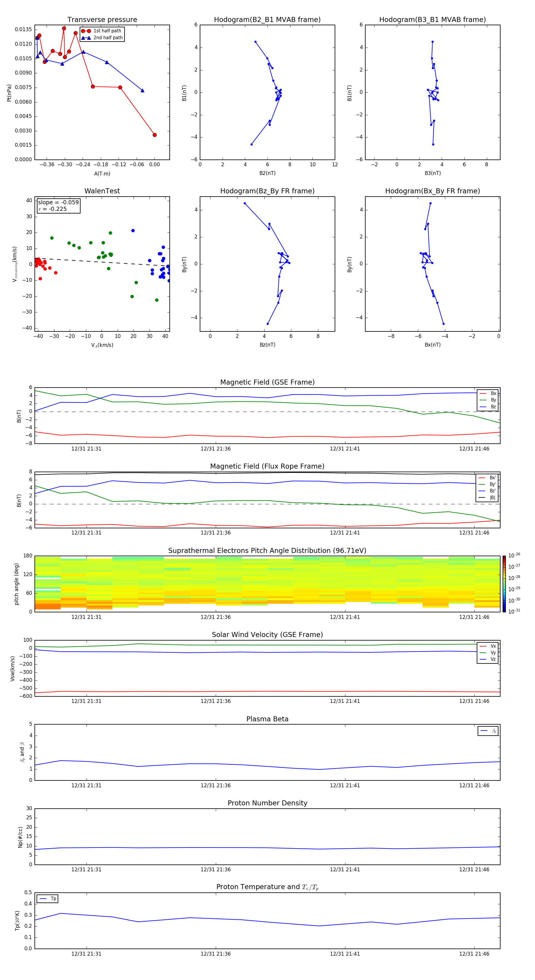This screenshot has height=980, width=535.
Task: Click the 'r = -0.225' annotation
Action: [52, 209]
